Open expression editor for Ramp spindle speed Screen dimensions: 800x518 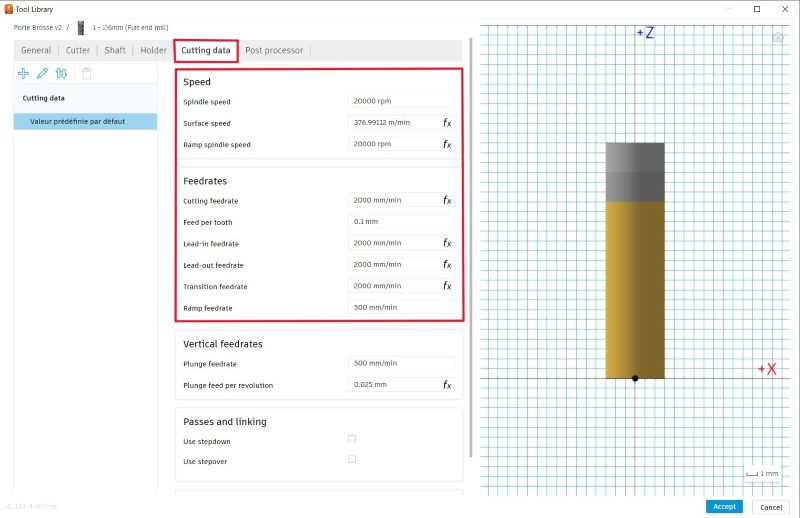(x=447, y=144)
